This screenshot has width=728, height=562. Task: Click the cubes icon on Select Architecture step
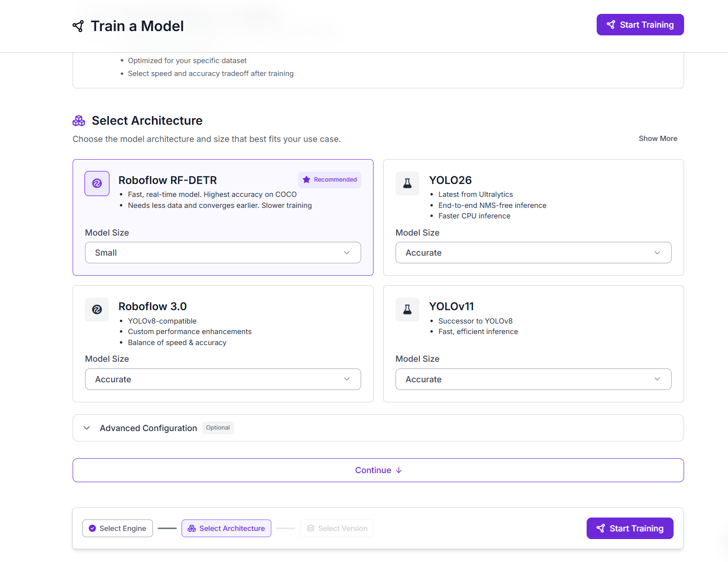click(192, 529)
